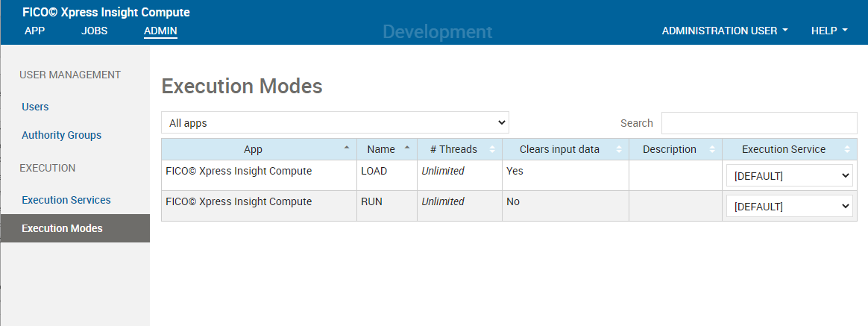Focus the Search input field
Viewport: 868px width, 326px height.
coord(759,123)
